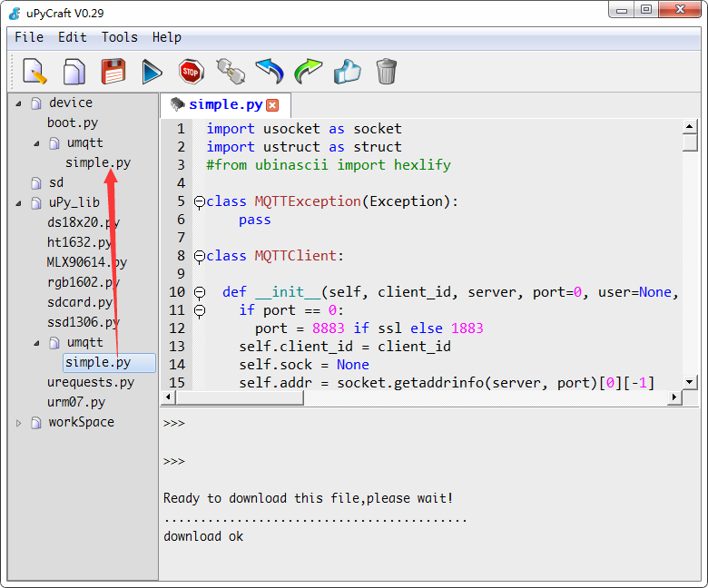Open the Edit menu
The image size is (708, 588).
coord(73,37)
